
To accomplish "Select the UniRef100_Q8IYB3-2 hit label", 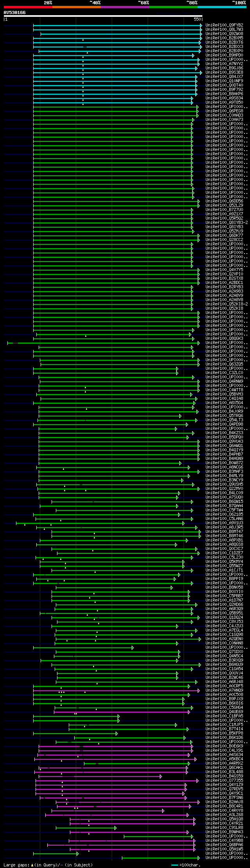I will [x=227, y=222].
